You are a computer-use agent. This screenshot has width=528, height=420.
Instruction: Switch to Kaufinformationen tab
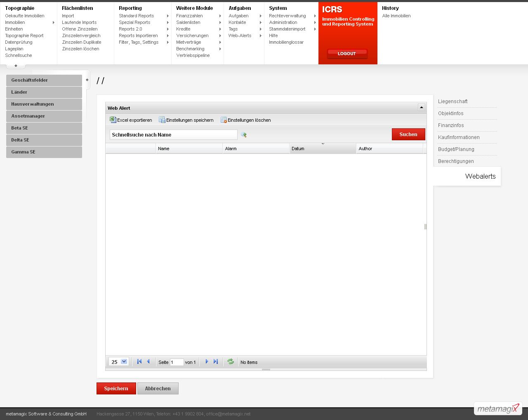click(x=459, y=137)
